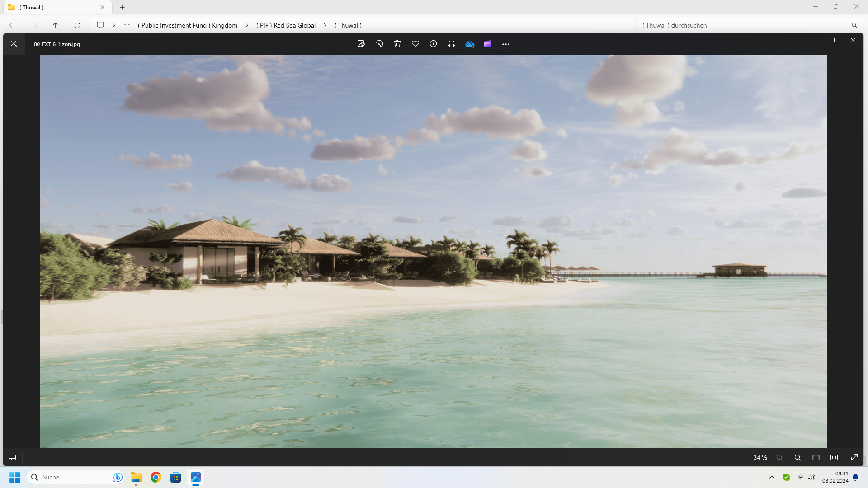Rotate the image with the rotate icon
The width and height of the screenshot is (868, 488).
(x=379, y=44)
